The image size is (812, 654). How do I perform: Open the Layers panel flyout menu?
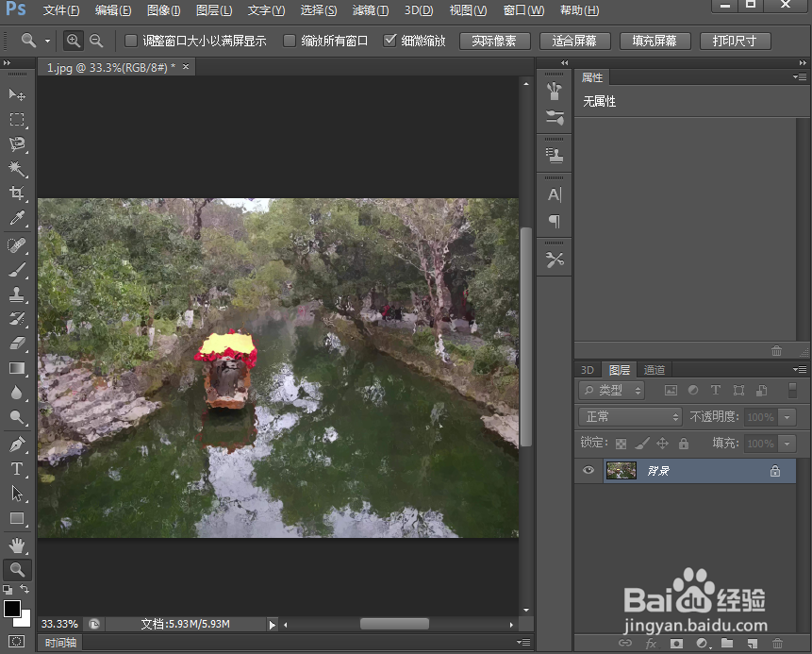click(x=800, y=369)
